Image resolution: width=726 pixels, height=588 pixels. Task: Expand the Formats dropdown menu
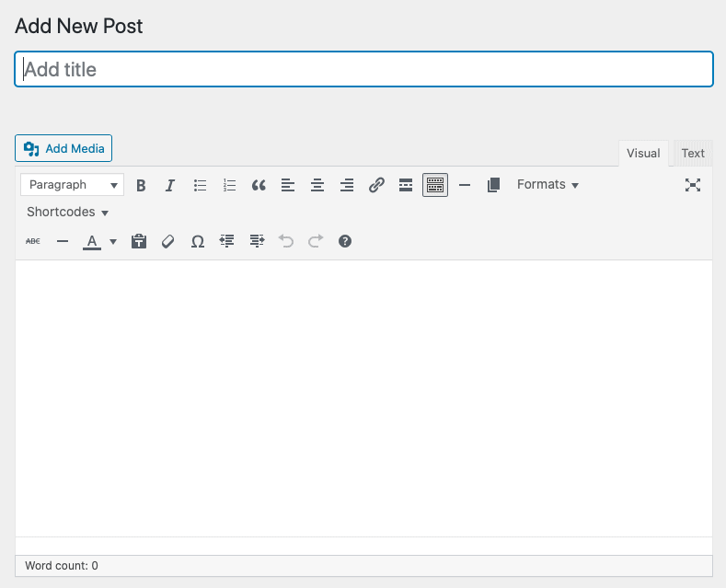547,185
